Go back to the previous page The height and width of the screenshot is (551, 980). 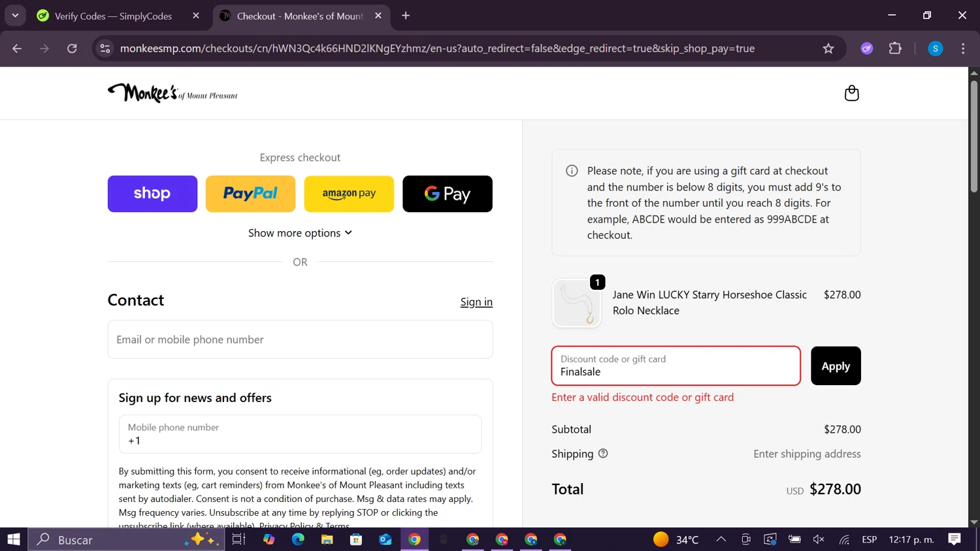click(x=17, y=48)
